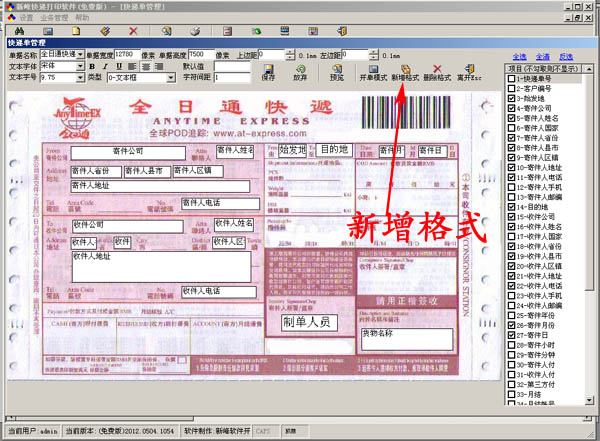Click the binoculars search toolbar icon
Image resolution: width=600 pixels, height=441 pixels.
click(20, 31)
